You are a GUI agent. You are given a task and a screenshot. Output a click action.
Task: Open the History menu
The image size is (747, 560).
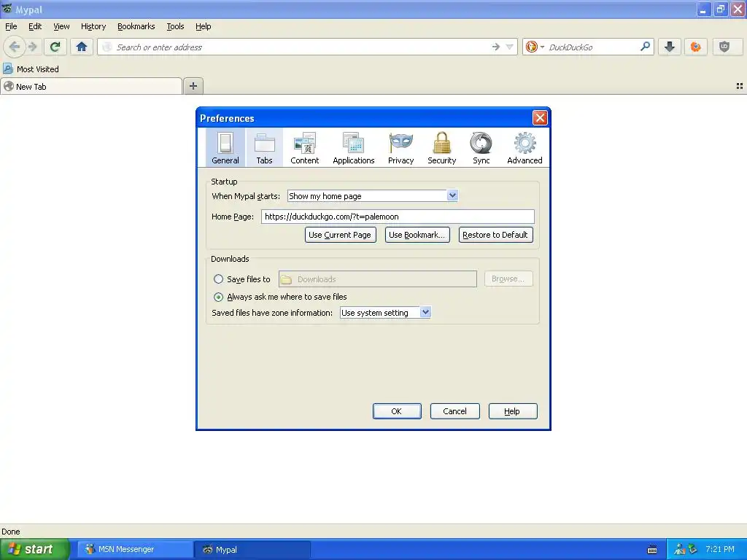pos(93,27)
